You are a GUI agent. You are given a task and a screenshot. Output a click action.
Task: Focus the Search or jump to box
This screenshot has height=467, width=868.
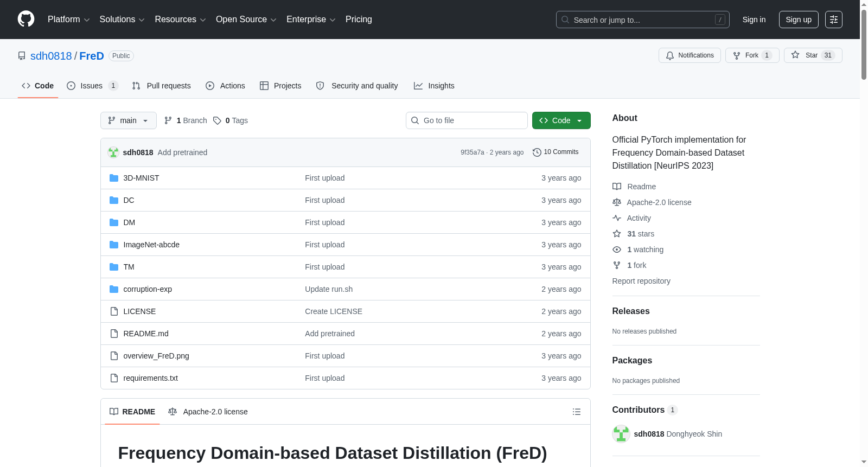pyautogui.click(x=642, y=20)
